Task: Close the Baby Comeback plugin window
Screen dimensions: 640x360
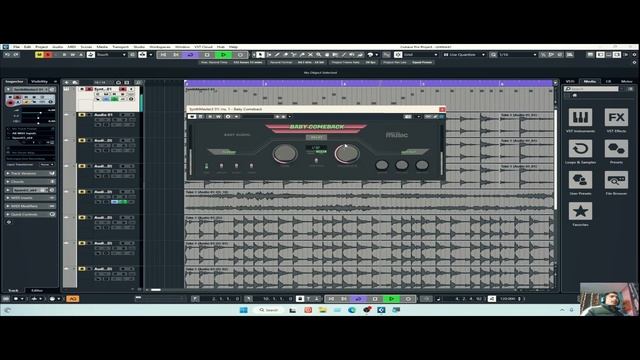Action: pos(442,109)
